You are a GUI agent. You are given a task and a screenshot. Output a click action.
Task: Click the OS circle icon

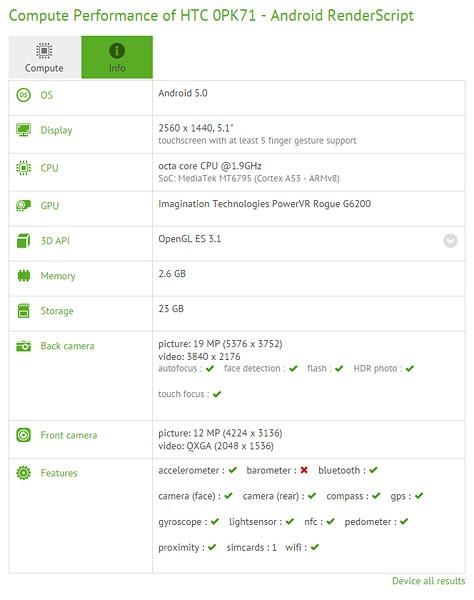(x=24, y=95)
